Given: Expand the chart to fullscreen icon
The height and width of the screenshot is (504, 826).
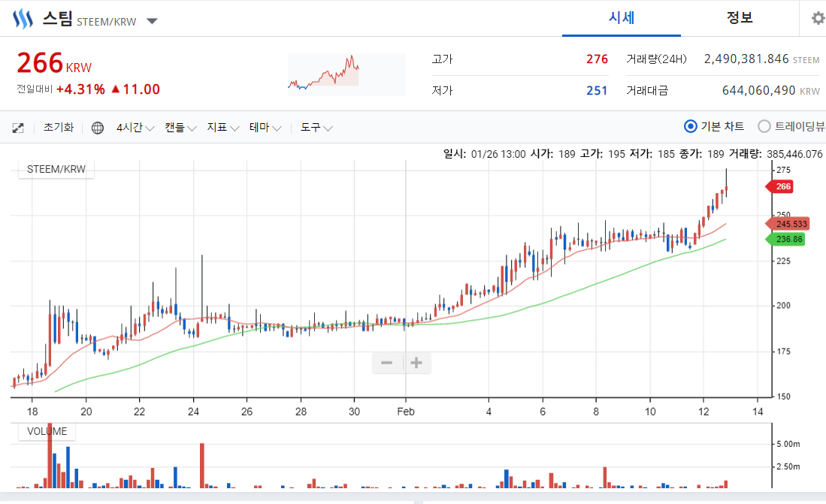Looking at the screenshot, I should [x=18, y=128].
